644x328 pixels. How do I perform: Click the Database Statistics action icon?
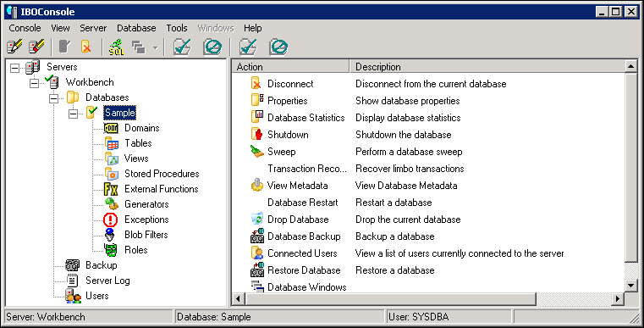(x=257, y=117)
